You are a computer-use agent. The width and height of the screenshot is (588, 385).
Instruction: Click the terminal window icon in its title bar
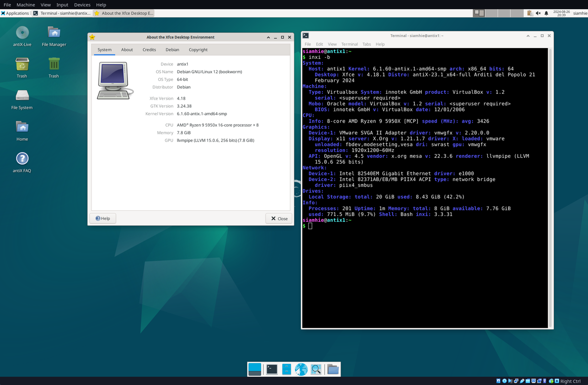click(306, 36)
